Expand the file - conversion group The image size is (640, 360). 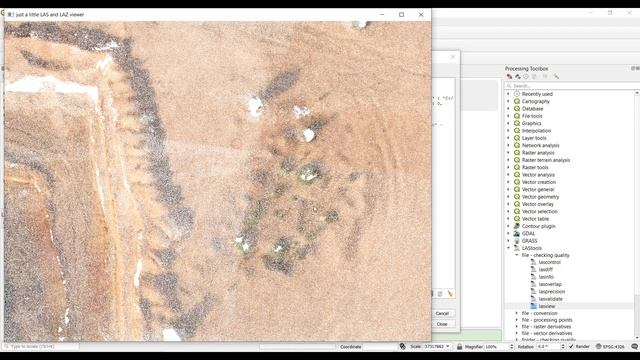(x=517, y=313)
